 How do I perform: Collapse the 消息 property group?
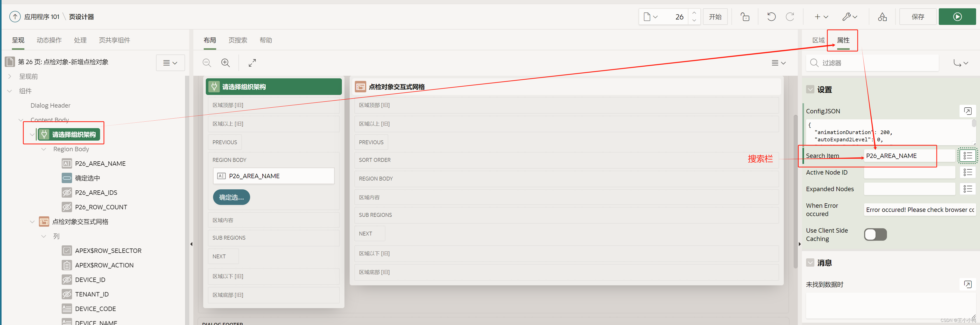click(810, 262)
